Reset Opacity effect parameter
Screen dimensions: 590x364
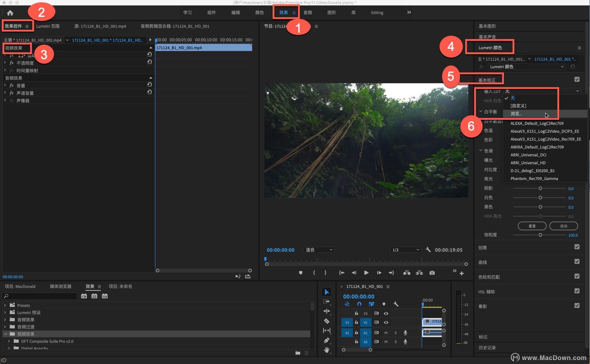150,62
